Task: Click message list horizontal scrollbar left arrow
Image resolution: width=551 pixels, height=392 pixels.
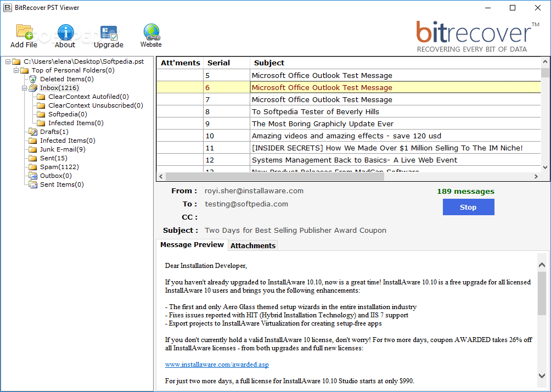Action: (x=161, y=176)
